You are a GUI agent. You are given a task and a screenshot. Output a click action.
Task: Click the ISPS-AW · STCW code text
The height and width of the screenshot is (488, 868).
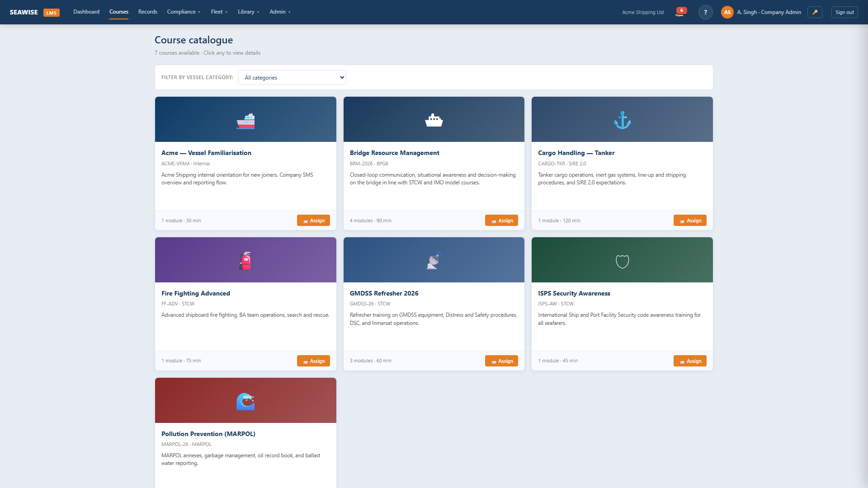click(556, 304)
